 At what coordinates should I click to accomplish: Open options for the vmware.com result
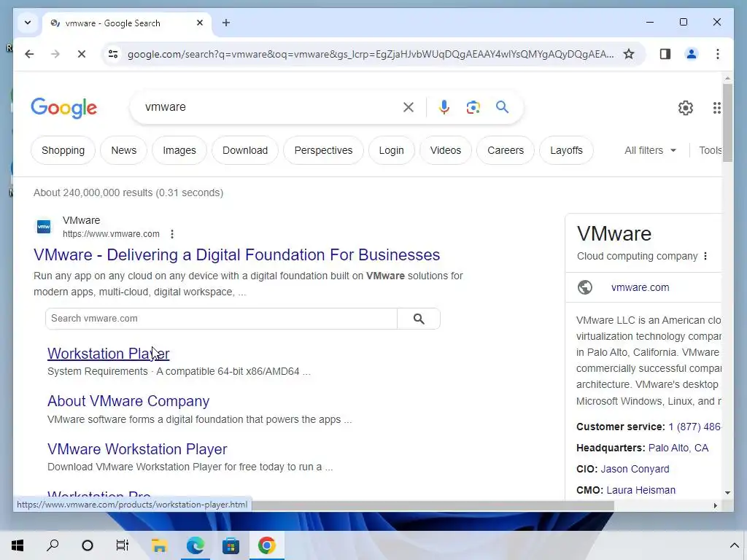tap(172, 234)
